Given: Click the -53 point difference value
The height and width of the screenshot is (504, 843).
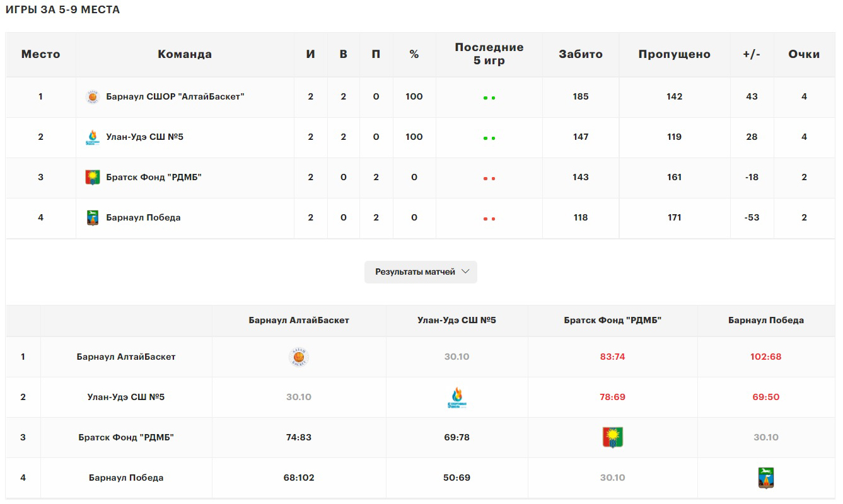Looking at the screenshot, I should (x=752, y=218).
